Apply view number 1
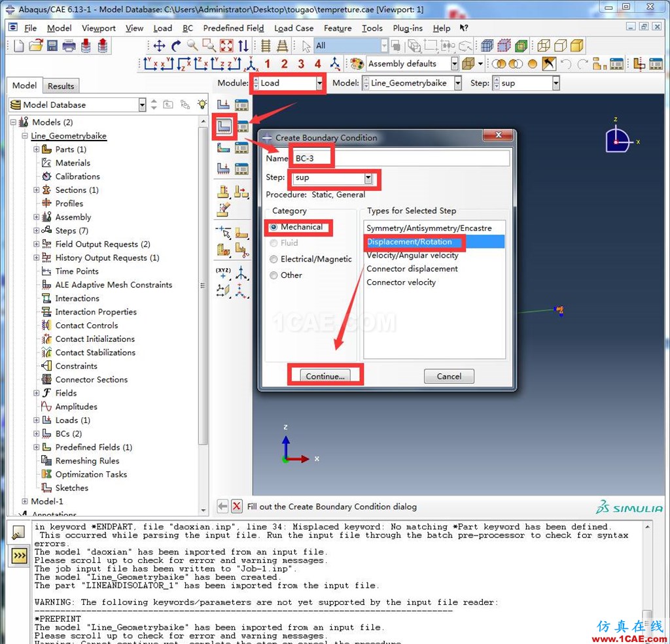Image resolution: width=670 pixels, height=644 pixels. coord(268,64)
